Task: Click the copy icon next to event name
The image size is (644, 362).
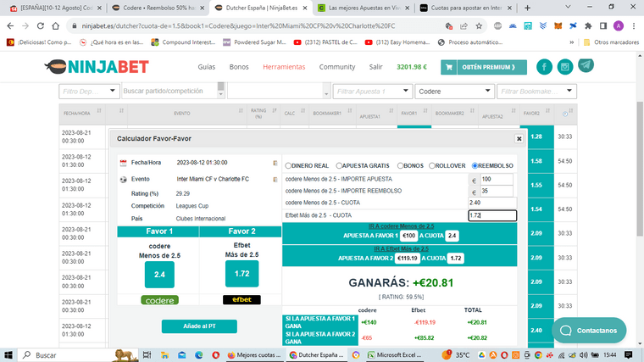Action: click(275, 179)
